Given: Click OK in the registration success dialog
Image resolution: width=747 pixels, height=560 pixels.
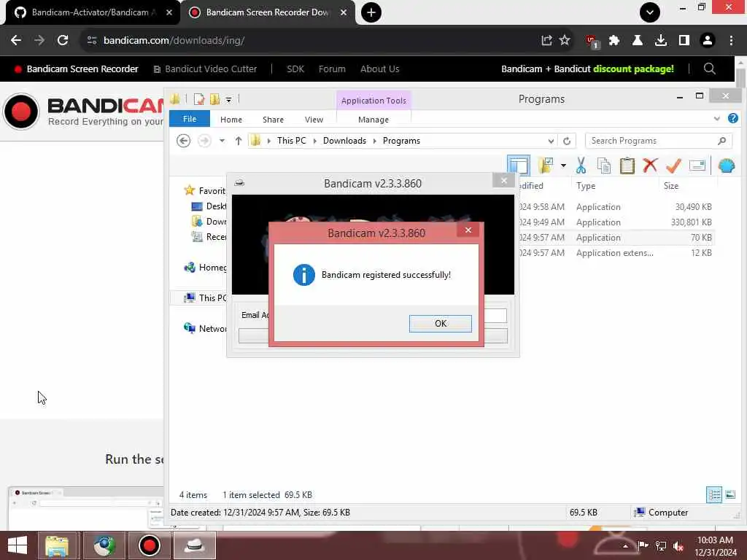Looking at the screenshot, I should pos(440,323).
